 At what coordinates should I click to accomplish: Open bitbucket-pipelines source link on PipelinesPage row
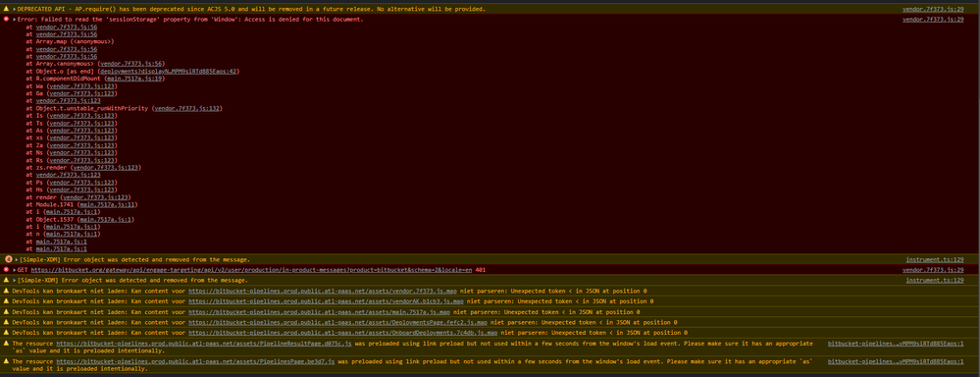click(896, 360)
